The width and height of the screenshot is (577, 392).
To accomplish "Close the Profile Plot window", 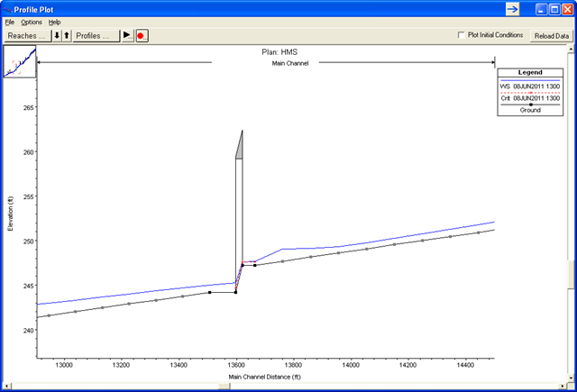I will 567,10.
